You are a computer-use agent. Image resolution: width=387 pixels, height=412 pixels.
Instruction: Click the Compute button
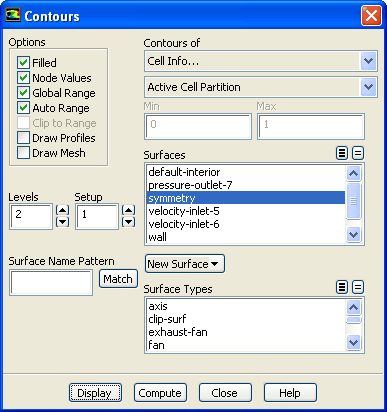click(160, 393)
